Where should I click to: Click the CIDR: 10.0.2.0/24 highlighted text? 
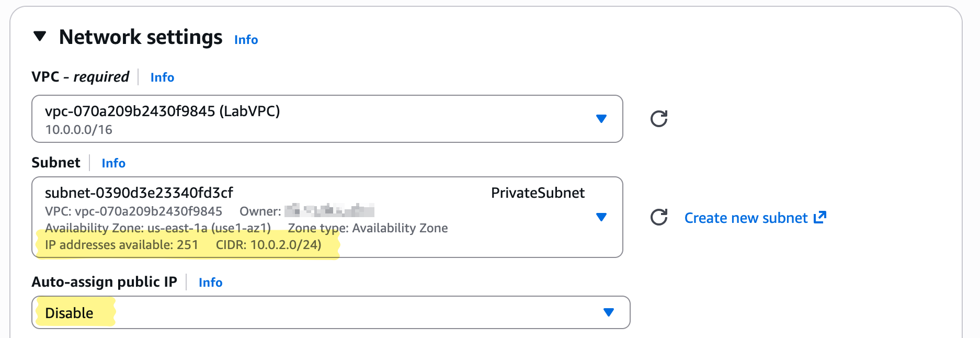268,245
